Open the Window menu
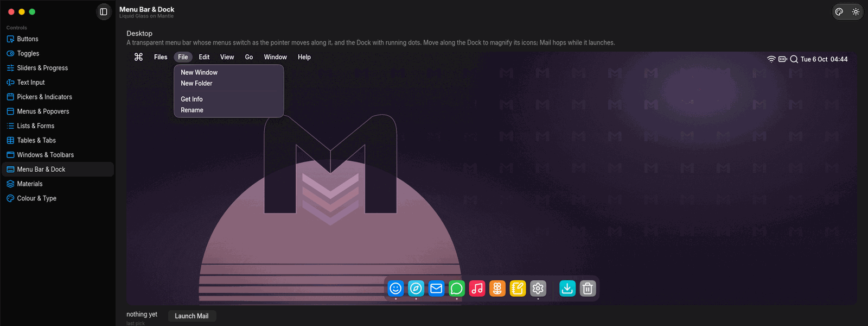 (x=275, y=57)
